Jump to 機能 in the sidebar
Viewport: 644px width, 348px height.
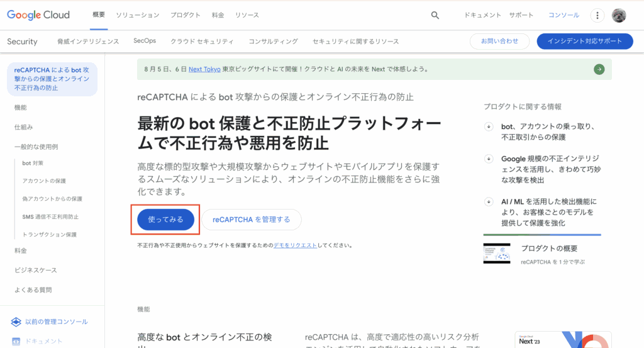21,108
